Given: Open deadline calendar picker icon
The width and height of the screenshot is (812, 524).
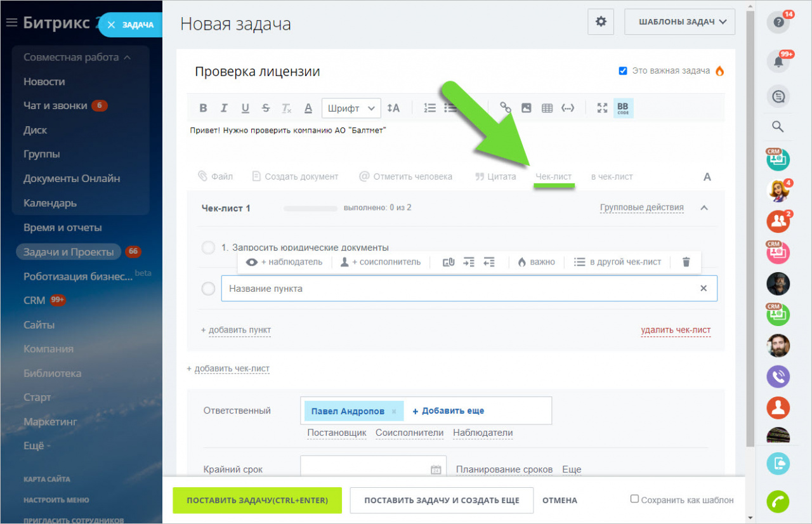Looking at the screenshot, I should [436, 469].
